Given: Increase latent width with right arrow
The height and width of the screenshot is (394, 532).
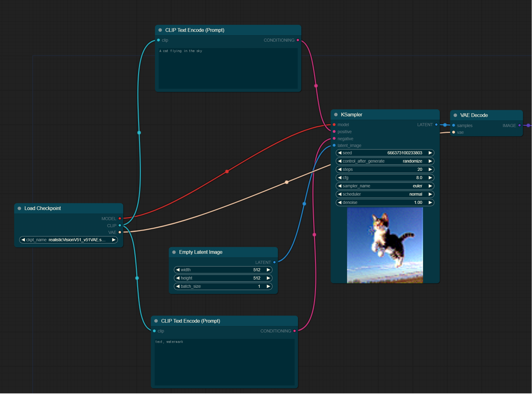Looking at the screenshot, I should click(x=268, y=270).
